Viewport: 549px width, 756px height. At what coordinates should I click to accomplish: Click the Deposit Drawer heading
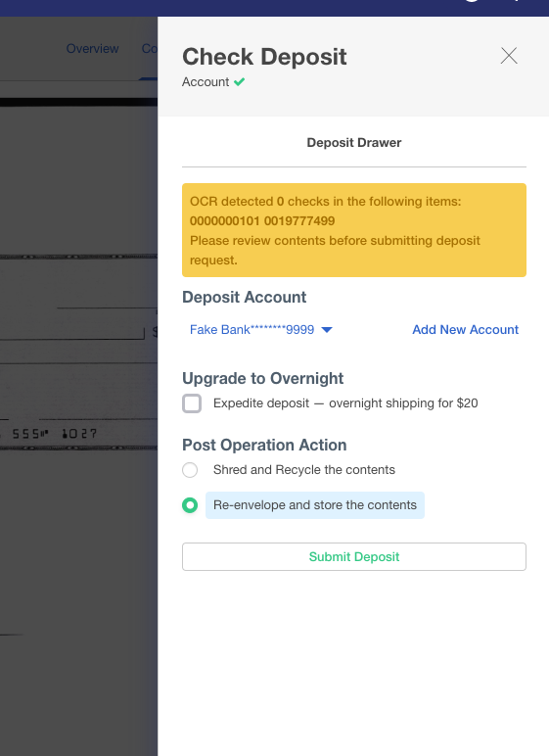tap(354, 143)
